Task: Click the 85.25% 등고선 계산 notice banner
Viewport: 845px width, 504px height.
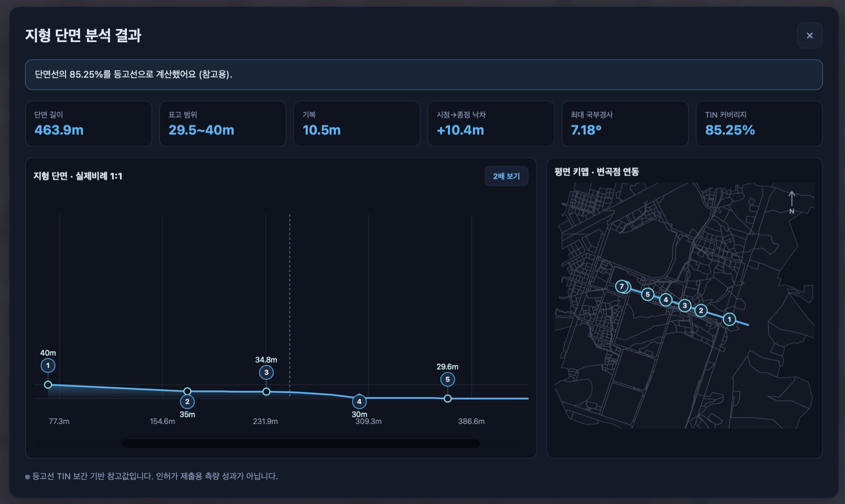Action: tap(424, 74)
